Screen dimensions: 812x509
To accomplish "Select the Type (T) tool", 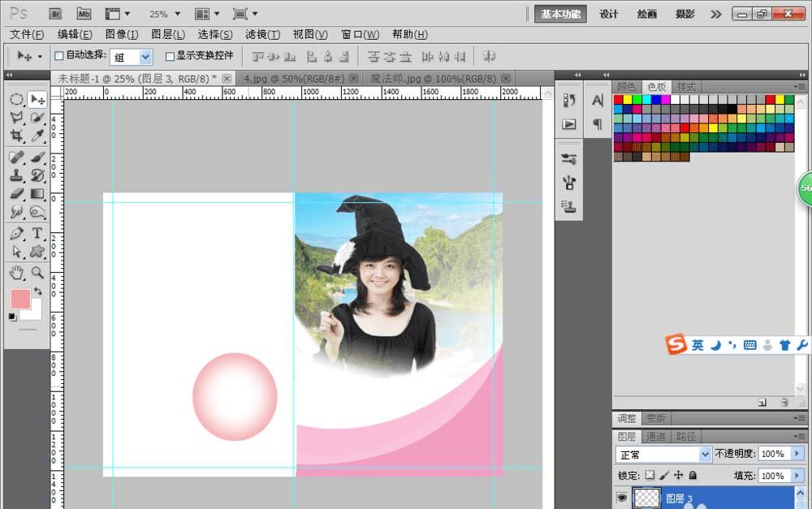I will click(37, 234).
